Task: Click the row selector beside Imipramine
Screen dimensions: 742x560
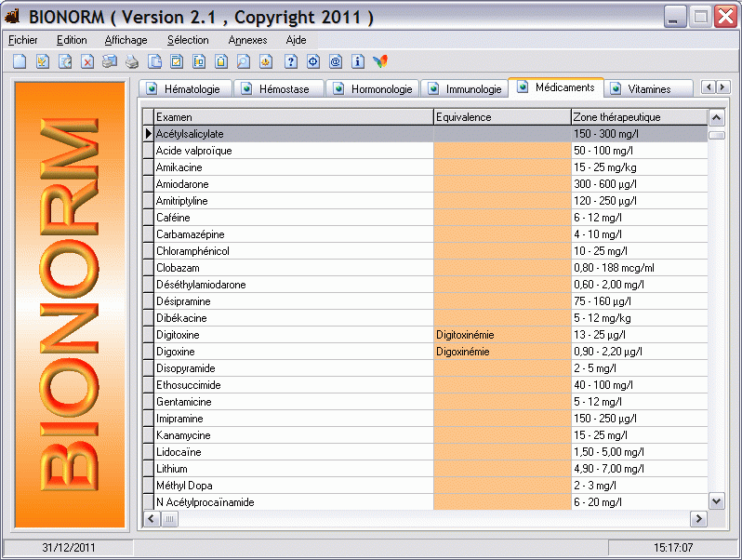Action: [149, 419]
